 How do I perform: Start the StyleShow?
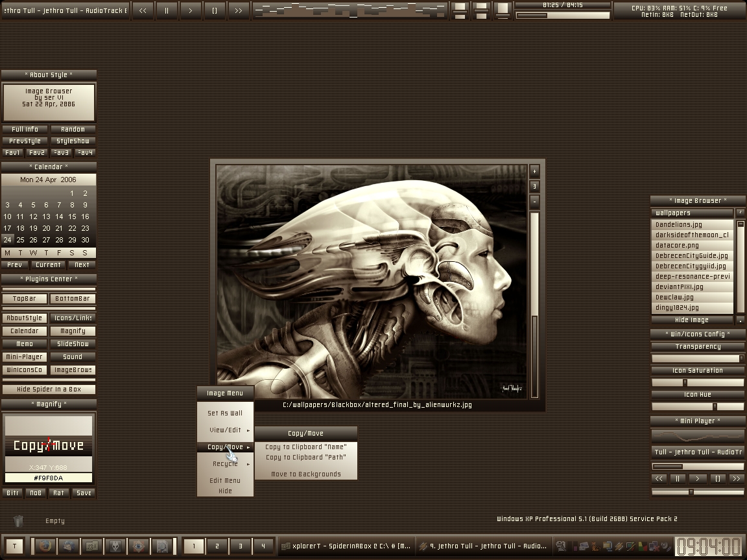coord(73,141)
